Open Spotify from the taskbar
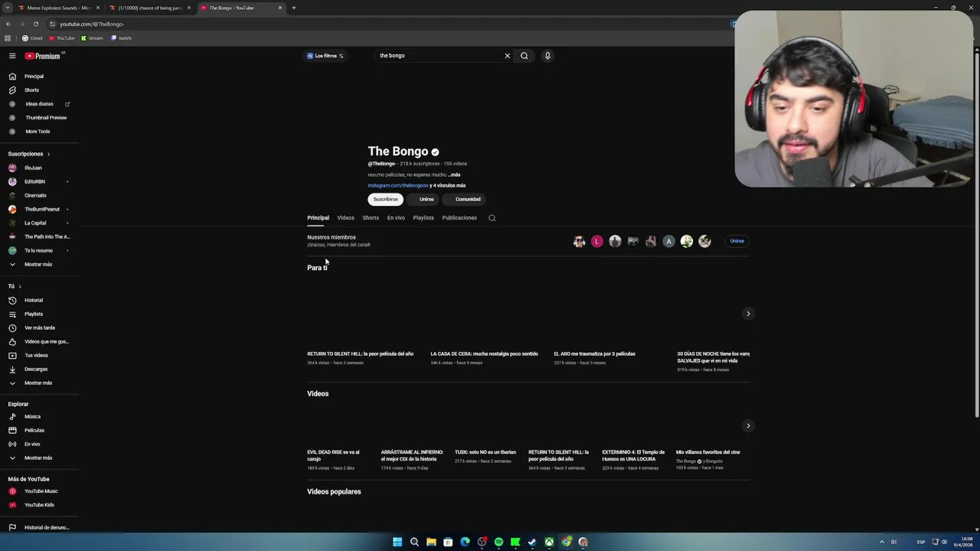 point(498,542)
